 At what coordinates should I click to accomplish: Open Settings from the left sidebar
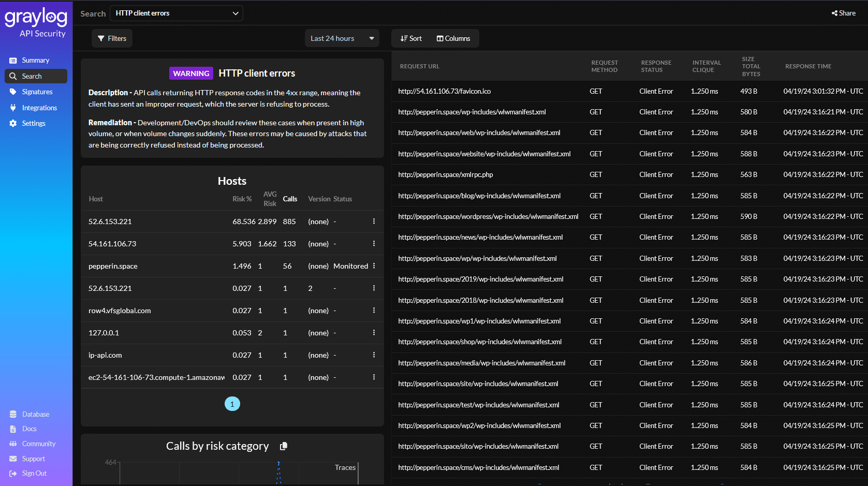tap(33, 123)
